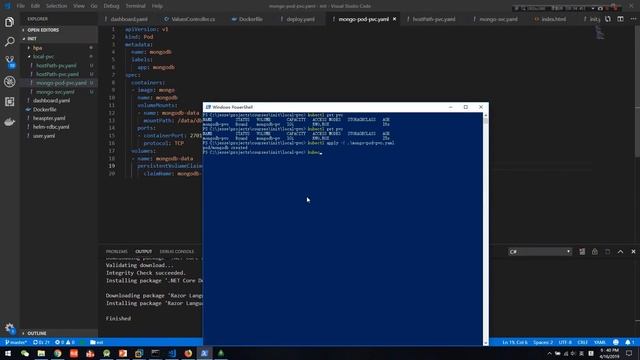The height and width of the screenshot is (360, 640).
Task: Click the feedback smiley in status bar
Action: pyautogui.click(x=616, y=342)
